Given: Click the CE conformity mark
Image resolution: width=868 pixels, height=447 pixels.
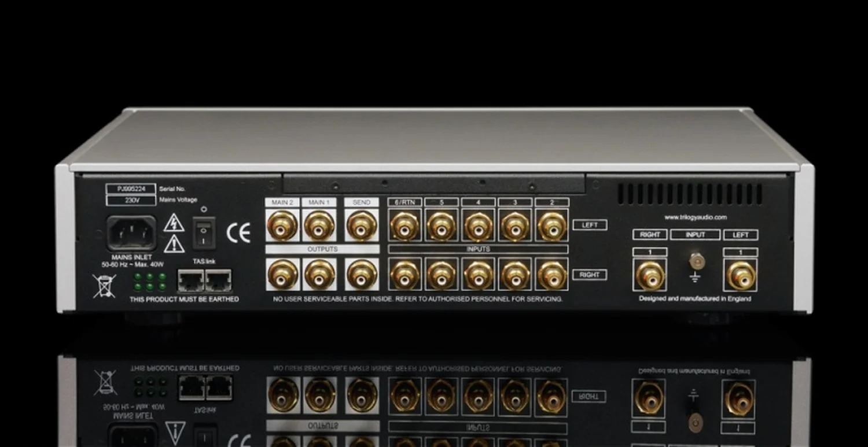Looking at the screenshot, I should 238,232.
